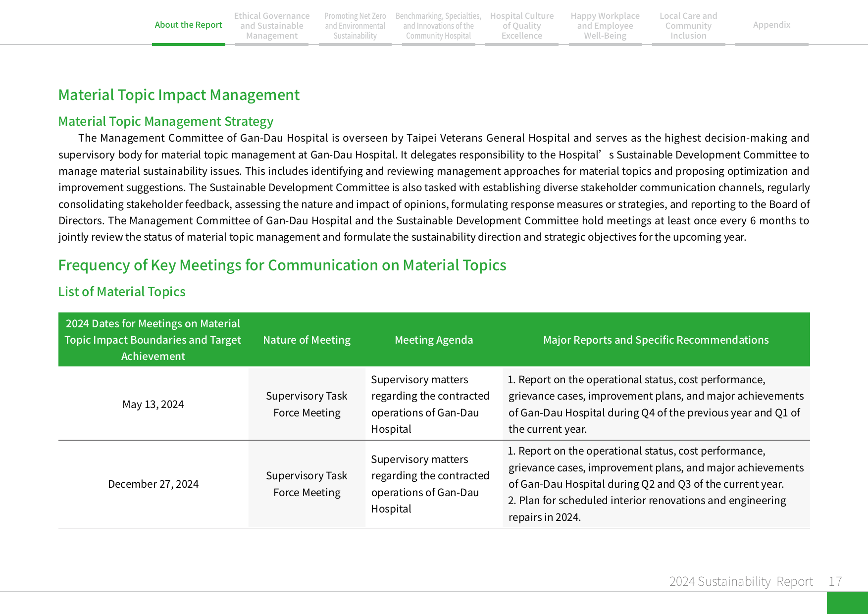Select the December 27, 2024 date cell
The width and height of the screenshot is (868, 614).
pos(153,484)
